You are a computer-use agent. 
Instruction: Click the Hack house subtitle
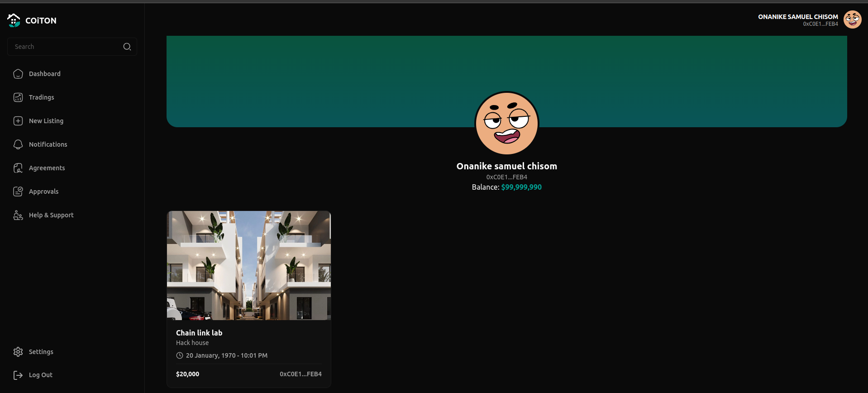click(192, 343)
